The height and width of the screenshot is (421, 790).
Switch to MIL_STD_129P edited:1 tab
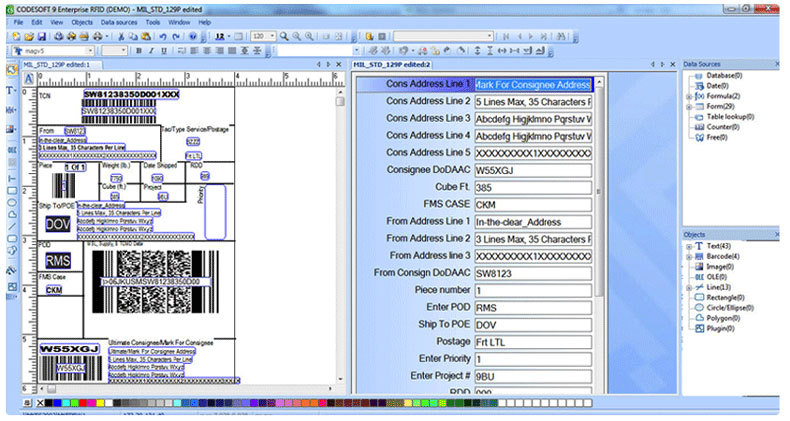pyautogui.click(x=58, y=65)
